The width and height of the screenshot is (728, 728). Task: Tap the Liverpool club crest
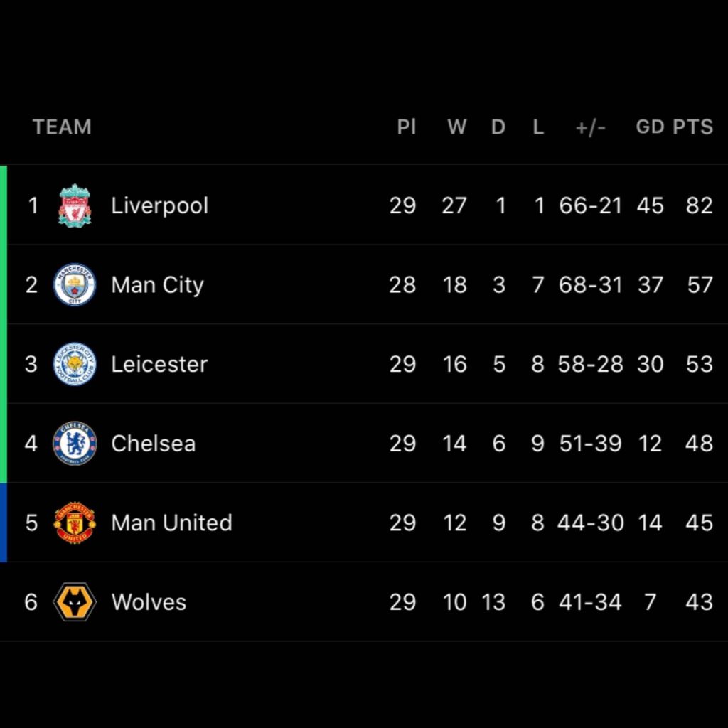(75, 205)
